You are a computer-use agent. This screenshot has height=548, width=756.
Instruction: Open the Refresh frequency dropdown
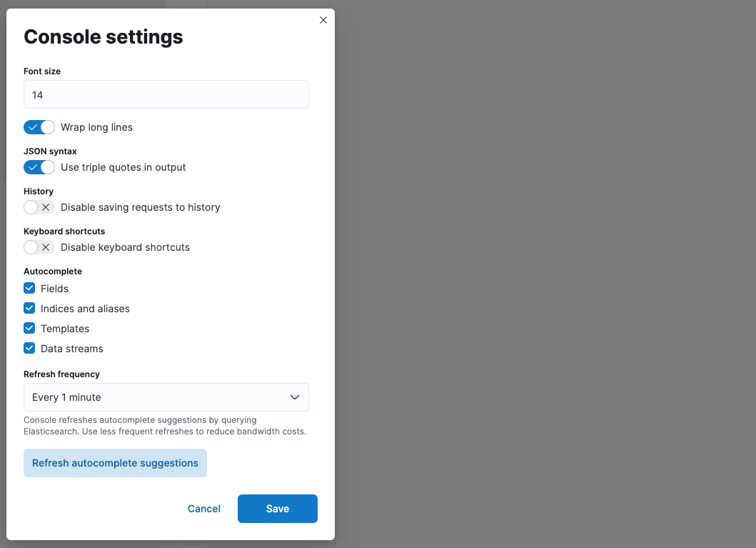click(x=166, y=397)
